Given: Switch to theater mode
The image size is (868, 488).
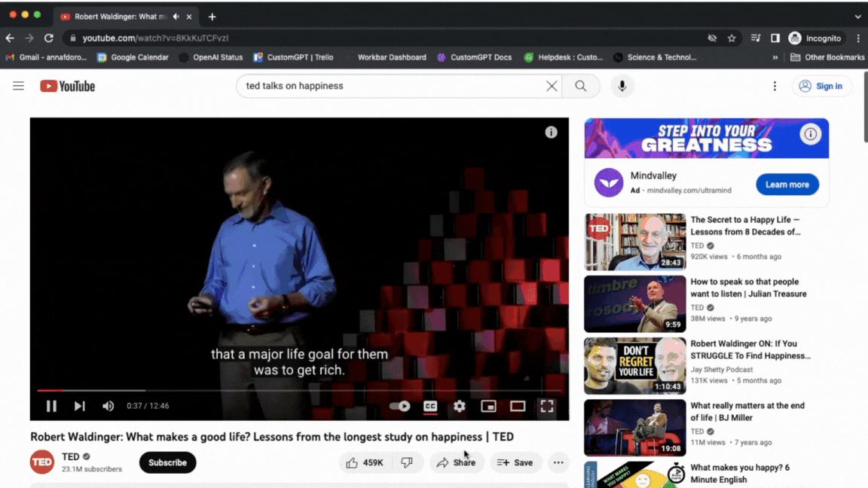Looking at the screenshot, I should [518, 406].
